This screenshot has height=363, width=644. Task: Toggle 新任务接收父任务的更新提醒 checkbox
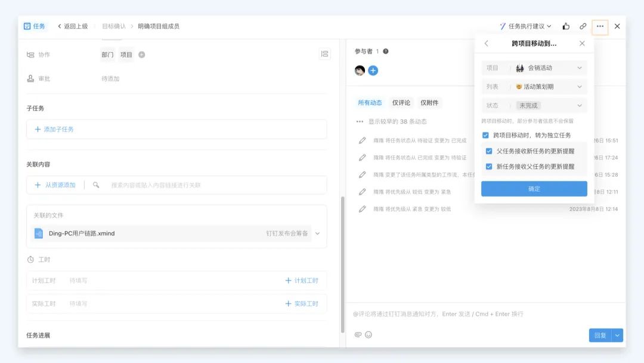tap(489, 167)
